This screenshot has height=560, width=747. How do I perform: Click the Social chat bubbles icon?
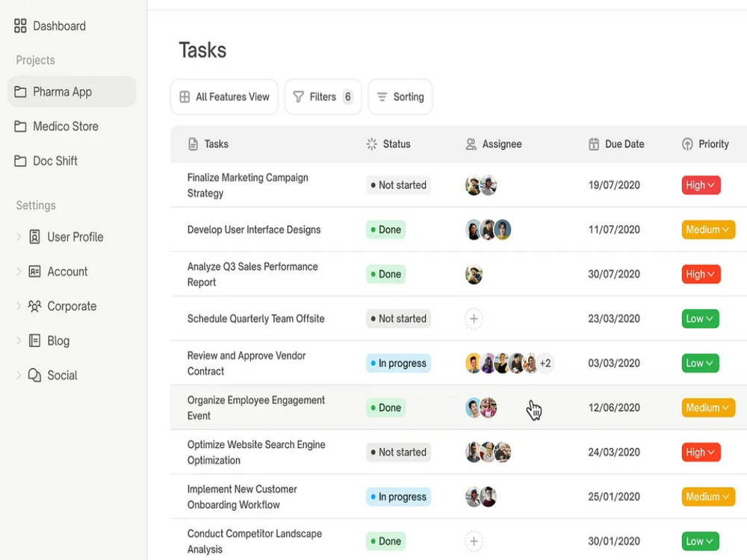[x=34, y=376]
